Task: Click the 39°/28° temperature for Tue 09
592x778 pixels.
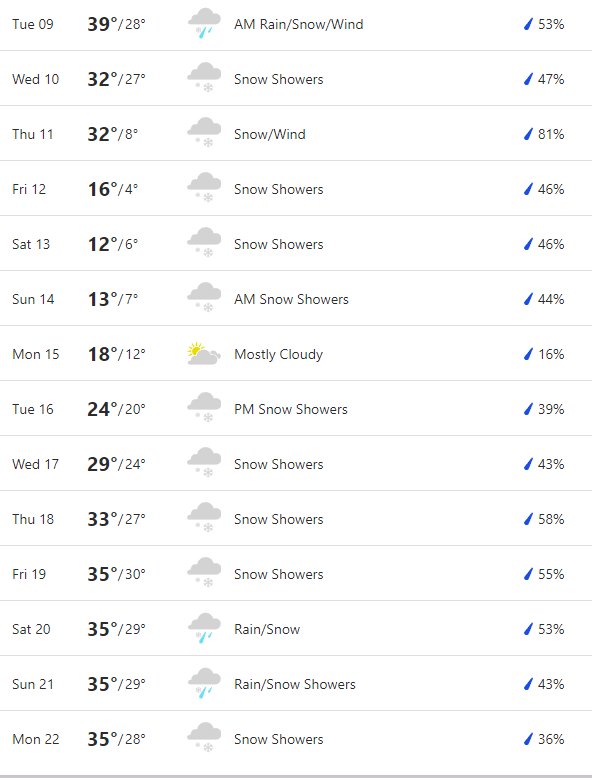Action: point(117,24)
